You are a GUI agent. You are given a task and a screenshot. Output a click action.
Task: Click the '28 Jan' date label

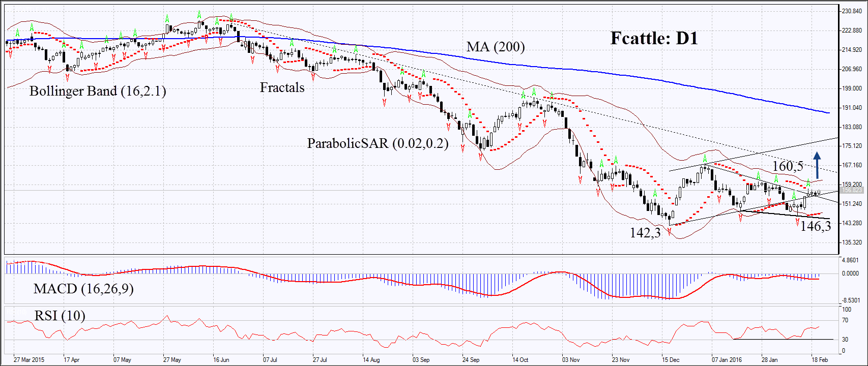(x=770, y=360)
